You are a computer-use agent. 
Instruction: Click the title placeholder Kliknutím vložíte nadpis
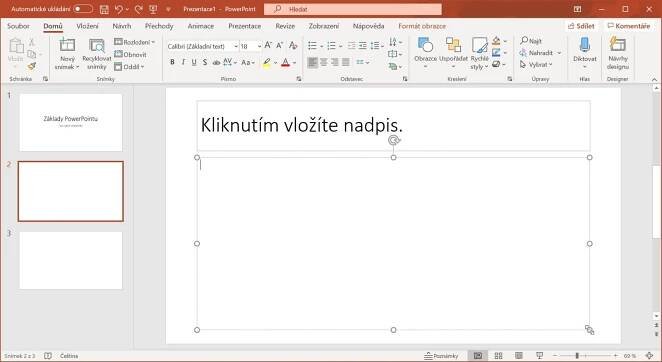coord(393,125)
